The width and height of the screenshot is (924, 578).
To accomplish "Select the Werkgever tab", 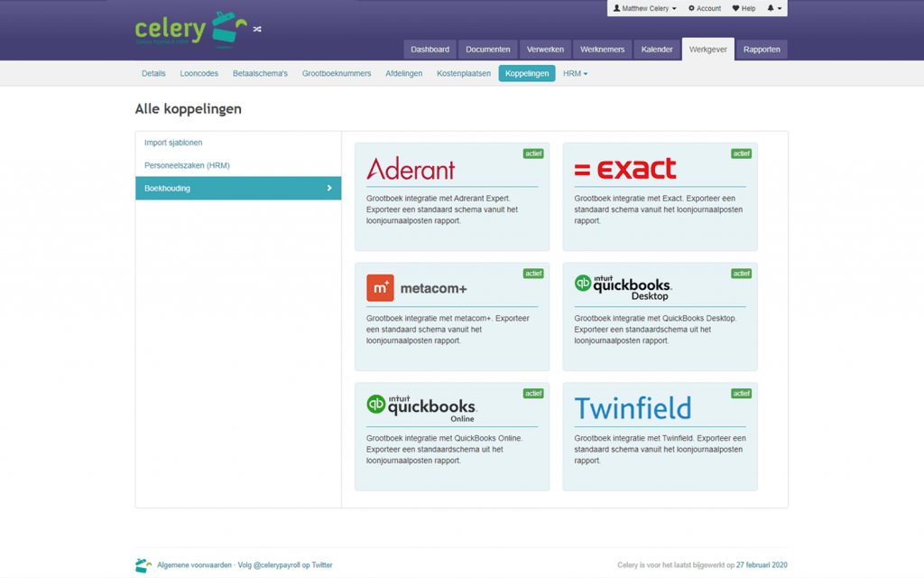I will tap(707, 50).
